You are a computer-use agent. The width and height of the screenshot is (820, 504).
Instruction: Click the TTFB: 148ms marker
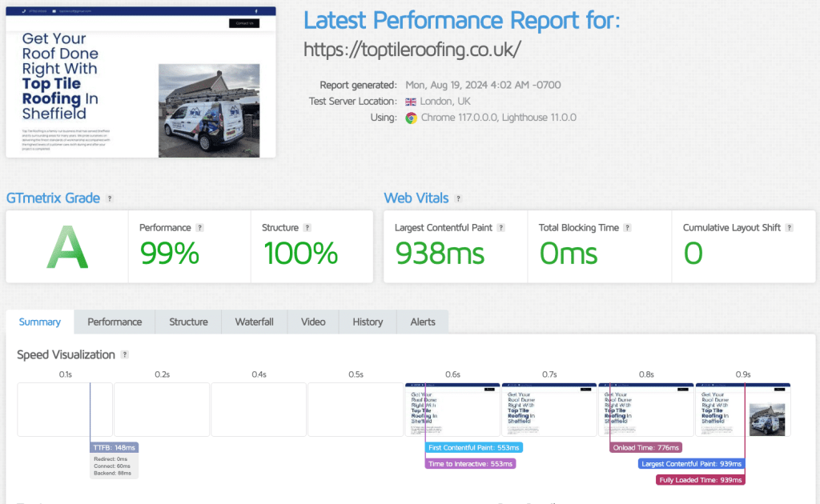point(114,447)
